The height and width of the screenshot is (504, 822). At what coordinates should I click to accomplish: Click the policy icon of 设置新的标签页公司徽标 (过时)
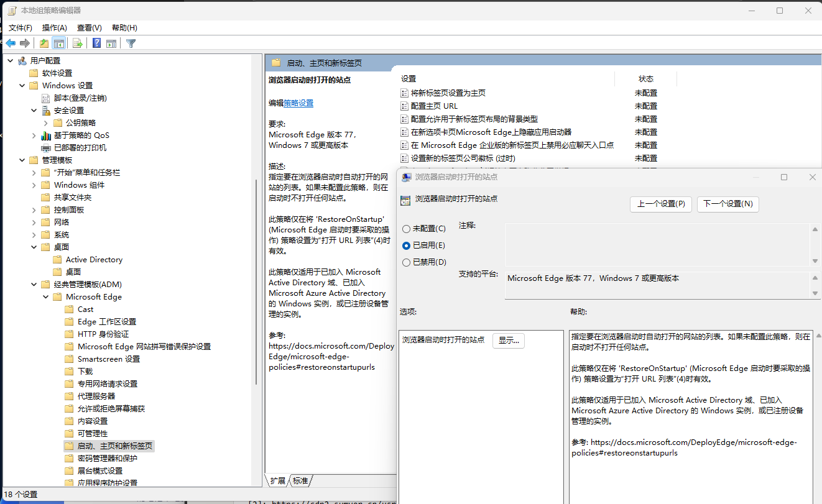click(x=404, y=158)
